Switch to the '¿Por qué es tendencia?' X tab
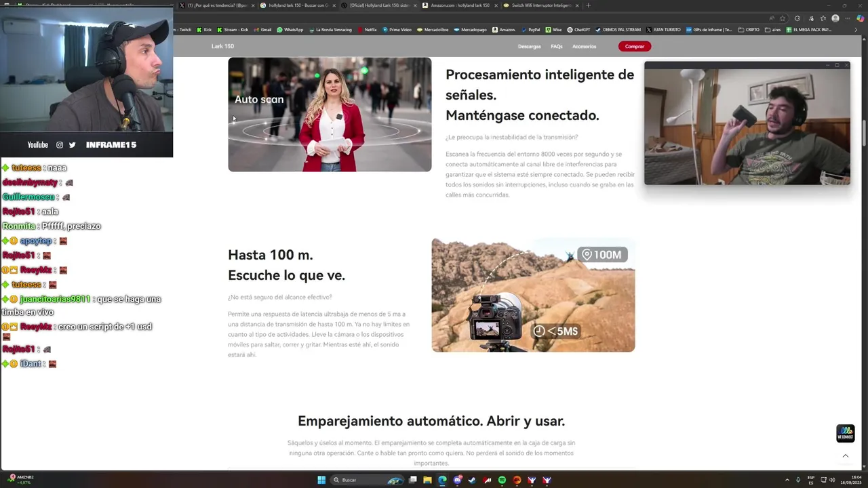The image size is (868, 488). 216,5
